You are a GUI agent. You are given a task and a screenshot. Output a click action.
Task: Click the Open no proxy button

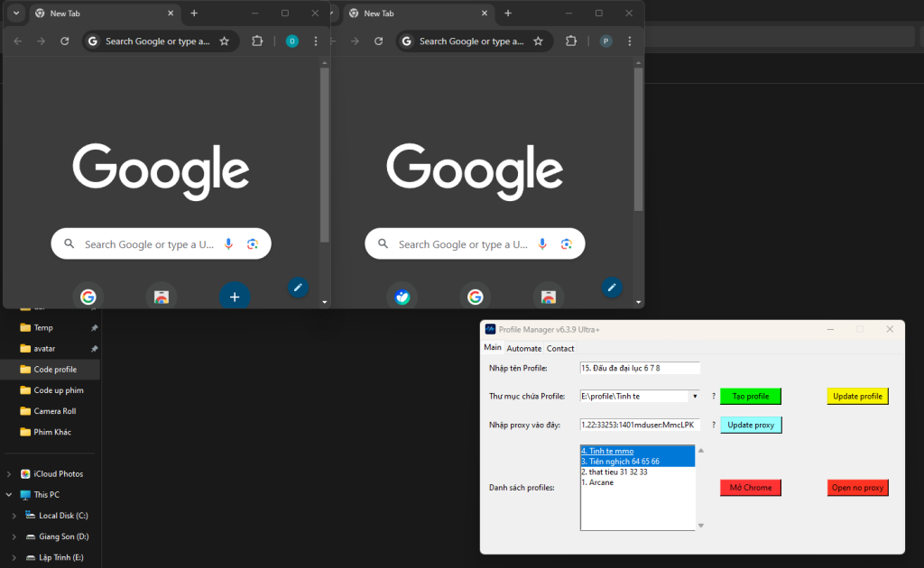pyautogui.click(x=857, y=488)
